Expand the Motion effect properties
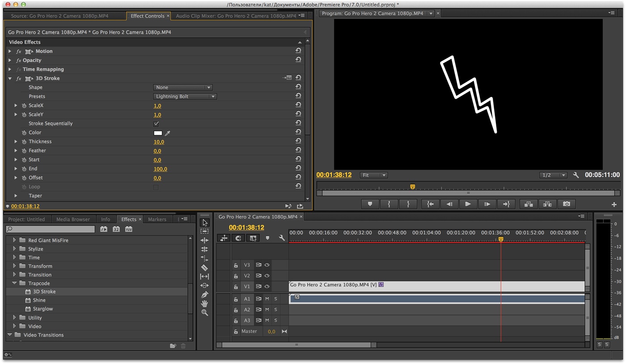Image resolution: width=626 pixels, height=364 pixels. (x=10, y=51)
